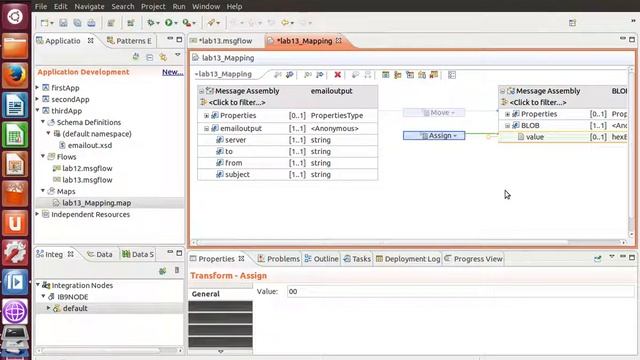Collapse the emailoutput source element
The image size is (640, 360).
[207, 129]
